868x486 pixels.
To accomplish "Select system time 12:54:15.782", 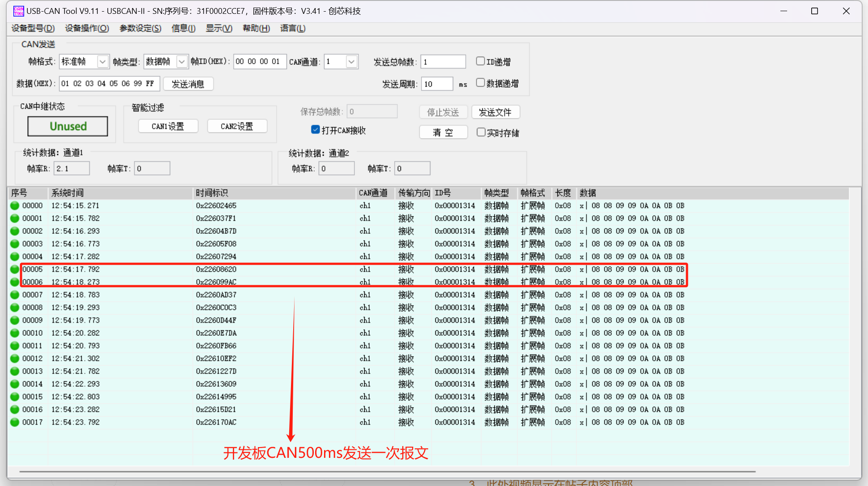I will pyautogui.click(x=76, y=218).
